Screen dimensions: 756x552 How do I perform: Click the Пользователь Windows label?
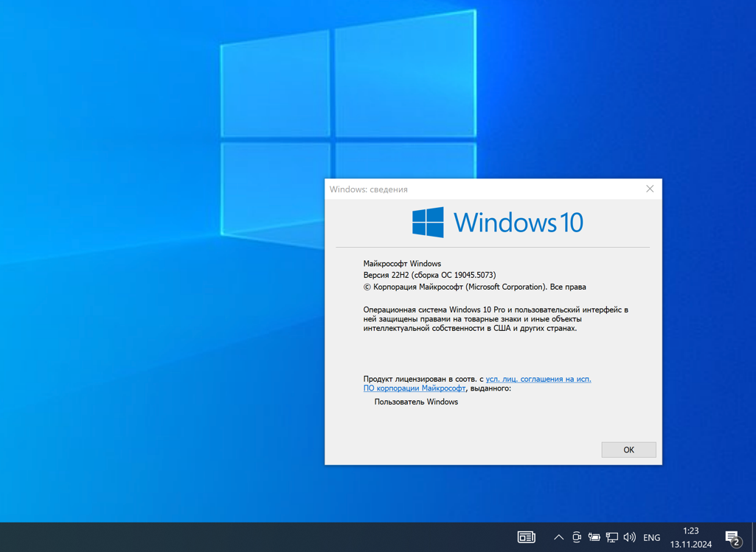point(416,402)
